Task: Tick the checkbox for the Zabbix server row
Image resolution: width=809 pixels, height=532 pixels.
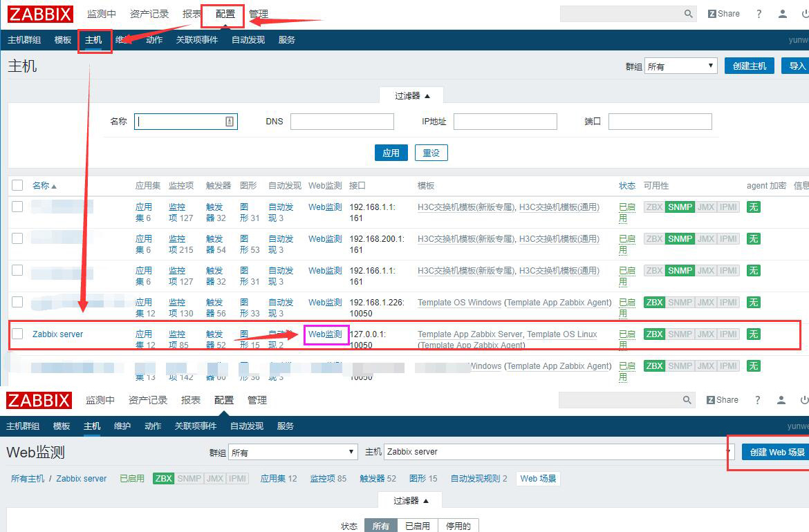Action: point(17,334)
